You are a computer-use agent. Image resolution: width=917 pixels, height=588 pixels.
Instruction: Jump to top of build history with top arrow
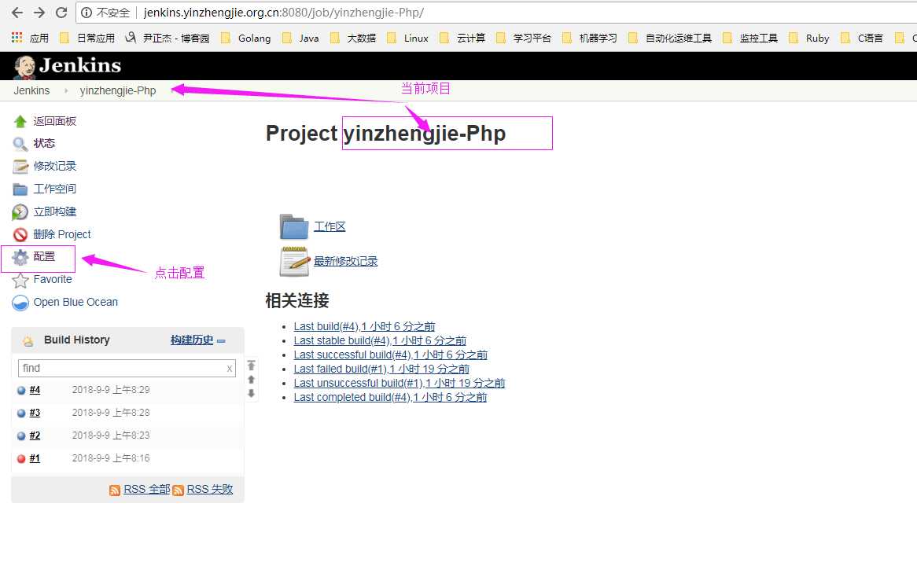[252, 366]
